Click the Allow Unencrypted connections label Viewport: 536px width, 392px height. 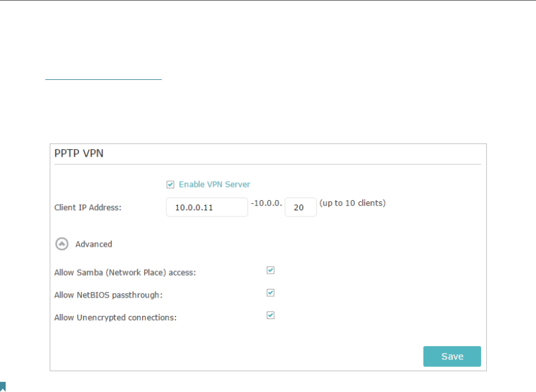[115, 318]
